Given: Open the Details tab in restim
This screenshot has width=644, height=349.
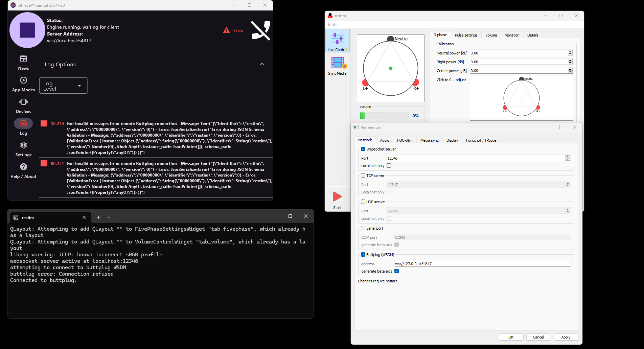Looking at the screenshot, I should coord(533,35).
